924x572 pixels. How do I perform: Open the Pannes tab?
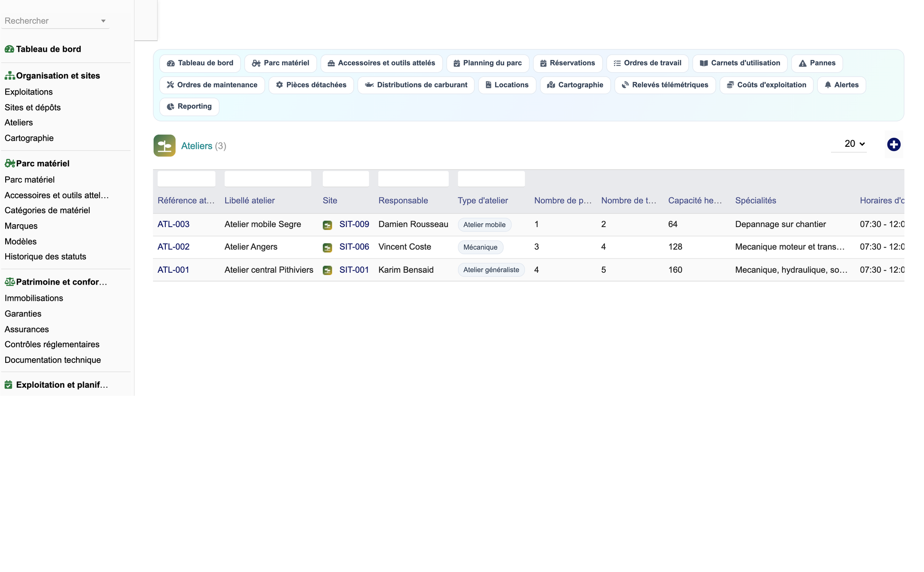[x=817, y=63]
